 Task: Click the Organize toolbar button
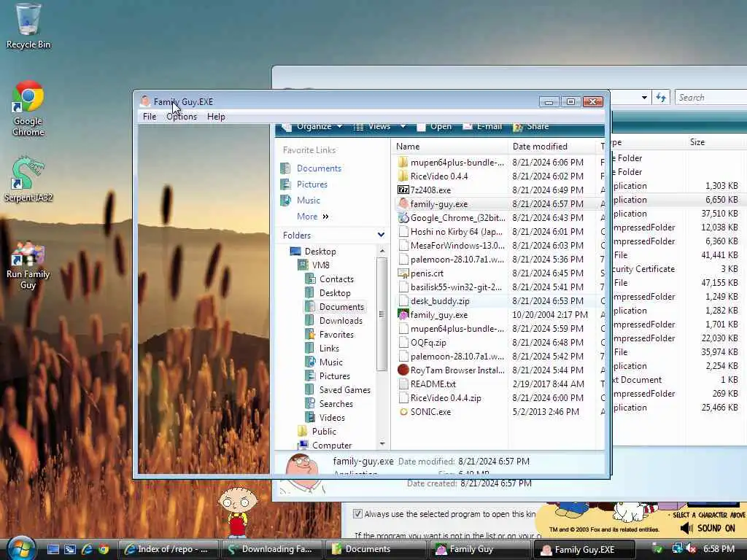tap(313, 127)
